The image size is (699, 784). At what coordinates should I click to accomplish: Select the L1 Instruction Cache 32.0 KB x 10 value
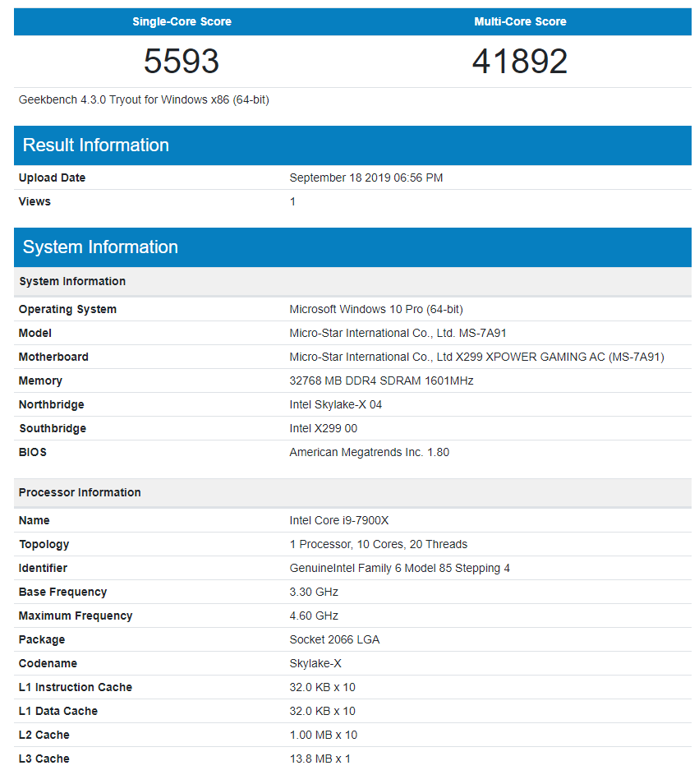tap(322, 688)
